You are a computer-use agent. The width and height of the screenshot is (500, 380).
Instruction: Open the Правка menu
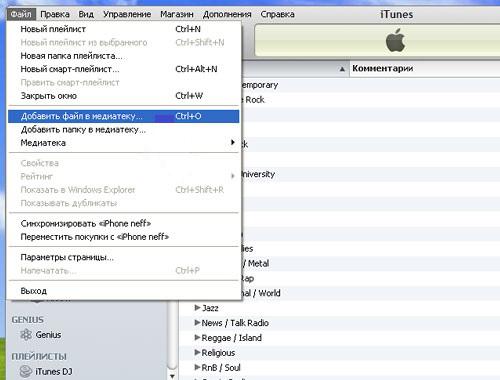55,14
